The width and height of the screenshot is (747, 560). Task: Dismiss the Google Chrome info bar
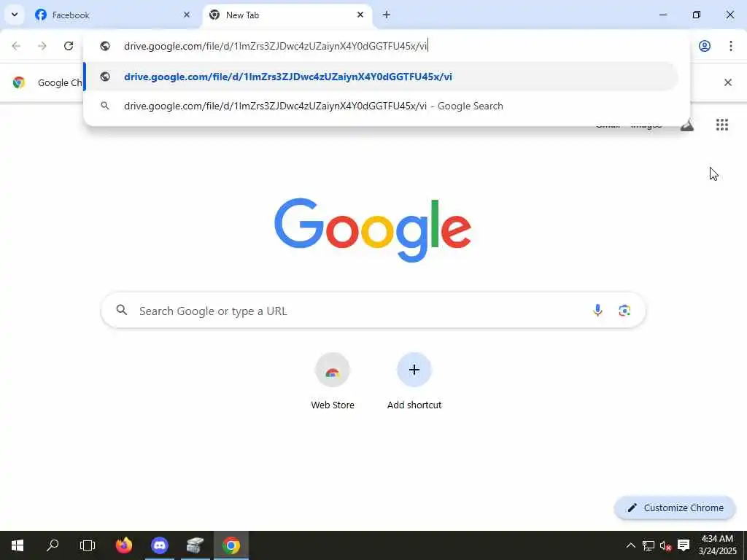pyautogui.click(x=728, y=82)
